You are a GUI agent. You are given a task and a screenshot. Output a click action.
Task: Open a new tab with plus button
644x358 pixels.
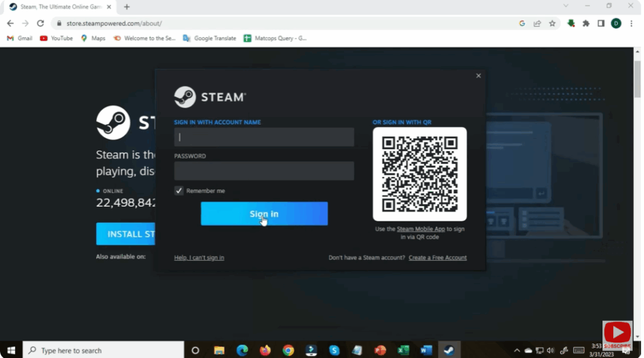(127, 6)
